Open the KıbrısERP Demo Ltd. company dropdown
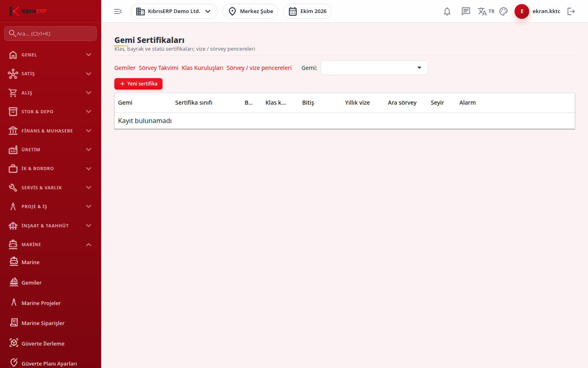The height and width of the screenshot is (368, 588). (174, 11)
